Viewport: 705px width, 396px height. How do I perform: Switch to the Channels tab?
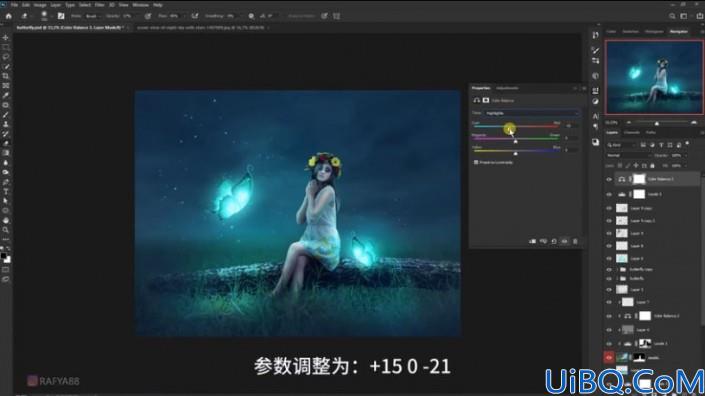[631, 133]
